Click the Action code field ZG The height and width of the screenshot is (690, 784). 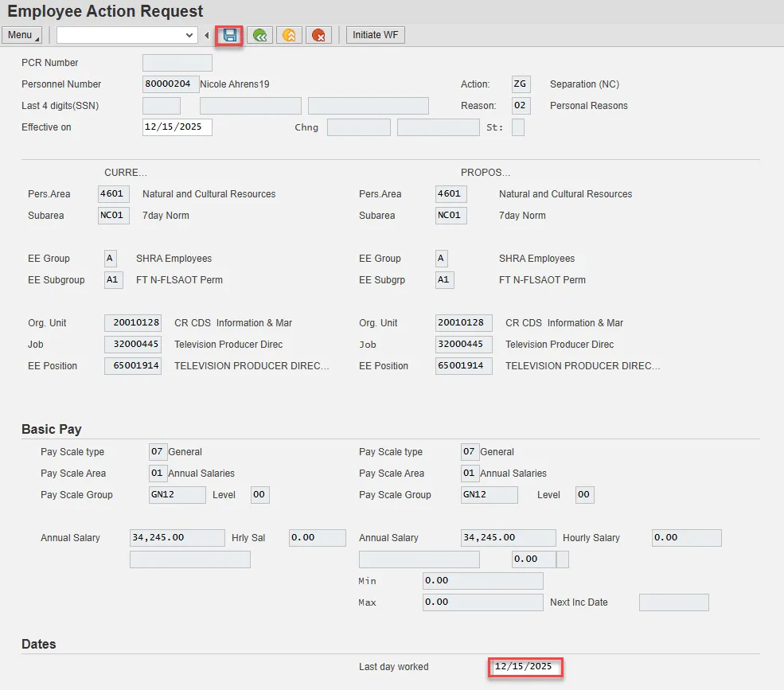521,84
